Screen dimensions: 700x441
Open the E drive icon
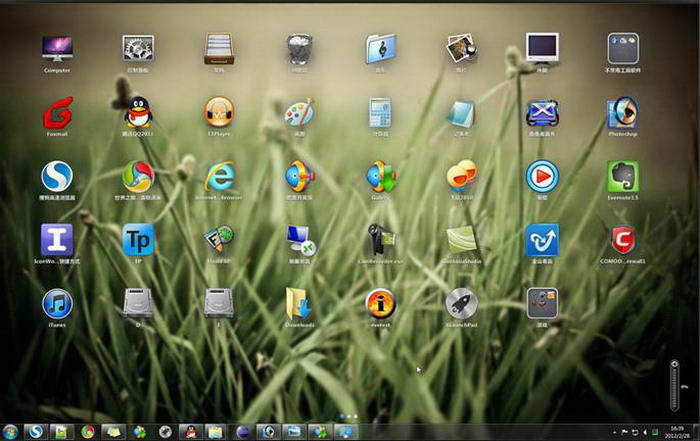coord(219,304)
